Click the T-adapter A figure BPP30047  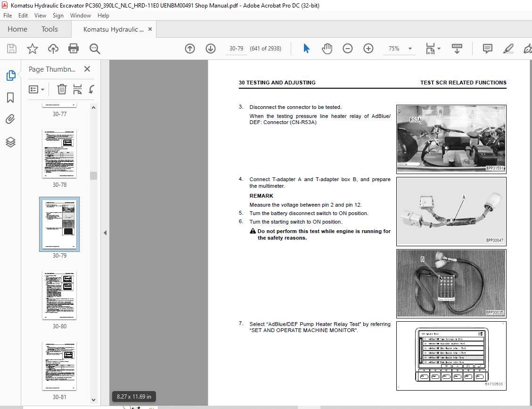[451, 211]
